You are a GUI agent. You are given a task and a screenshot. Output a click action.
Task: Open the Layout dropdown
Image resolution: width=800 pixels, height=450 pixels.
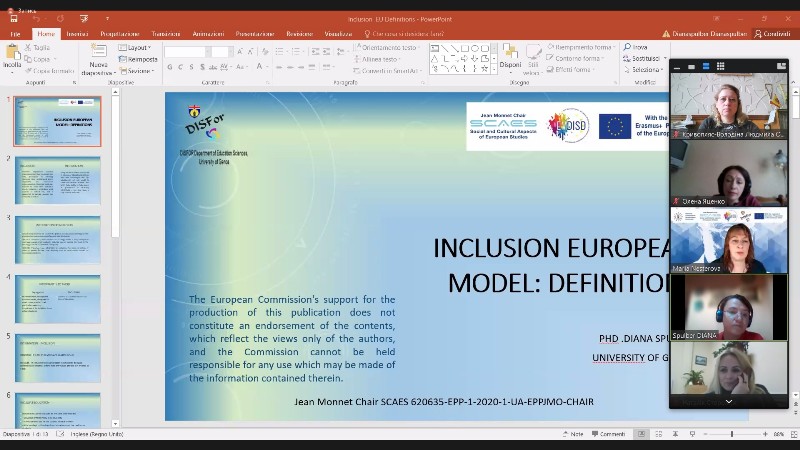click(135, 47)
